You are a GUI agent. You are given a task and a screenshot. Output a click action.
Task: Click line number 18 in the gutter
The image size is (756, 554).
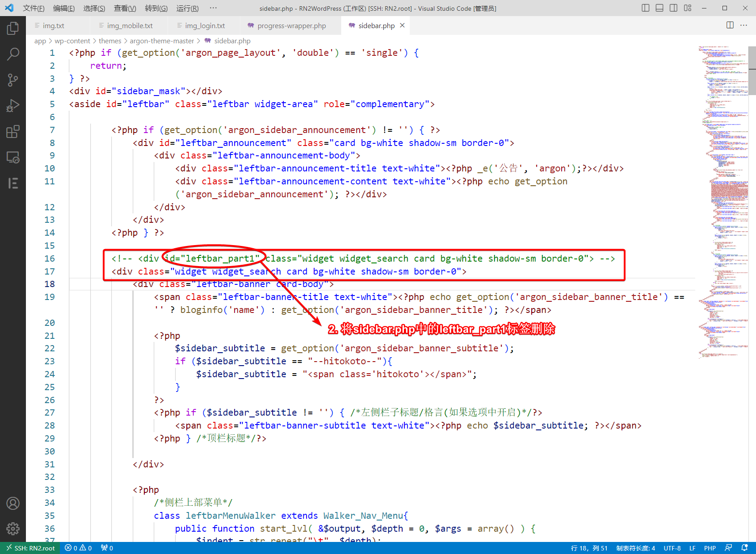(x=50, y=284)
